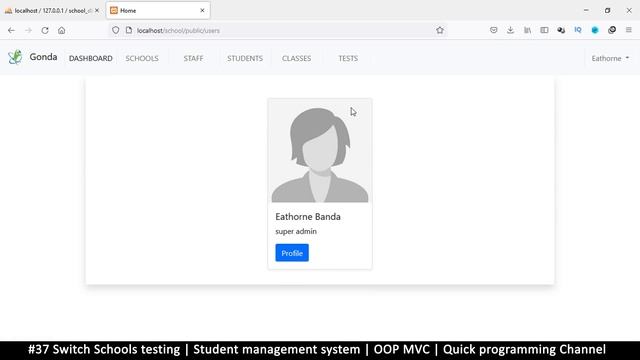Open the browser home page icon
Screen dimensions: 640x360
(62, 30)
